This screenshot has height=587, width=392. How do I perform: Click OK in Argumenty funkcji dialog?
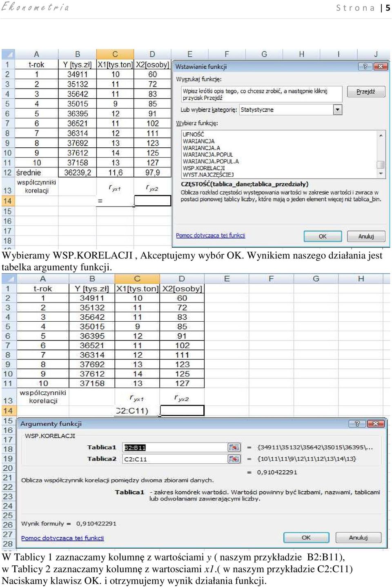click(306, 538)
